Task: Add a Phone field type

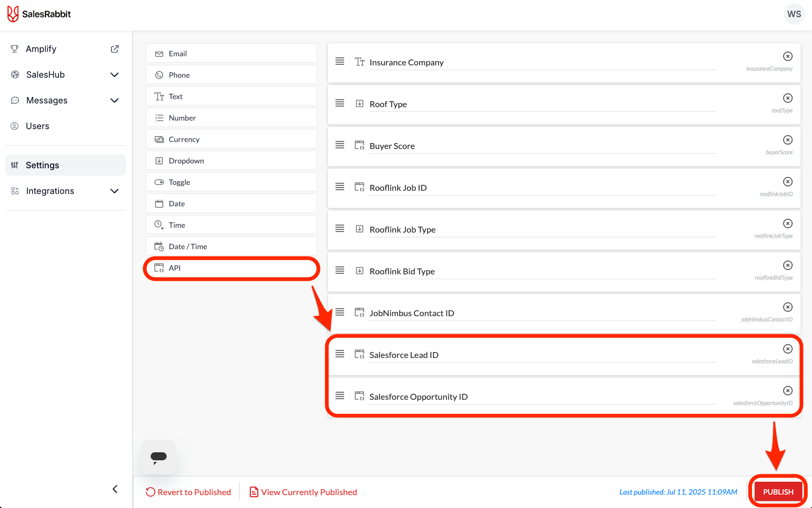Action: (x=232, y=75)
